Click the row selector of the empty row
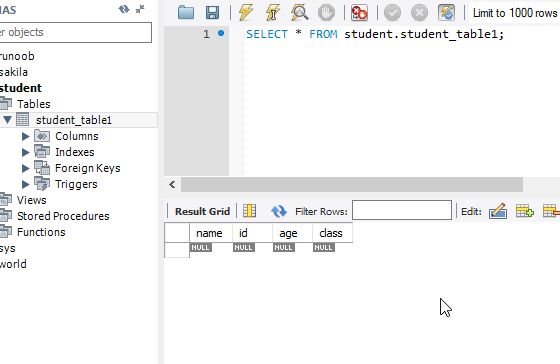 click(x=177, y=250)
